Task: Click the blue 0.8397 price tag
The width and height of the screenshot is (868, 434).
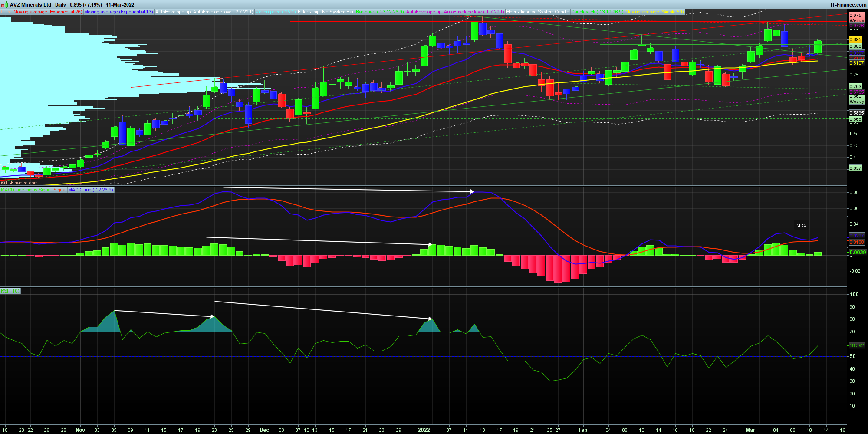Action: click(856, 53)
